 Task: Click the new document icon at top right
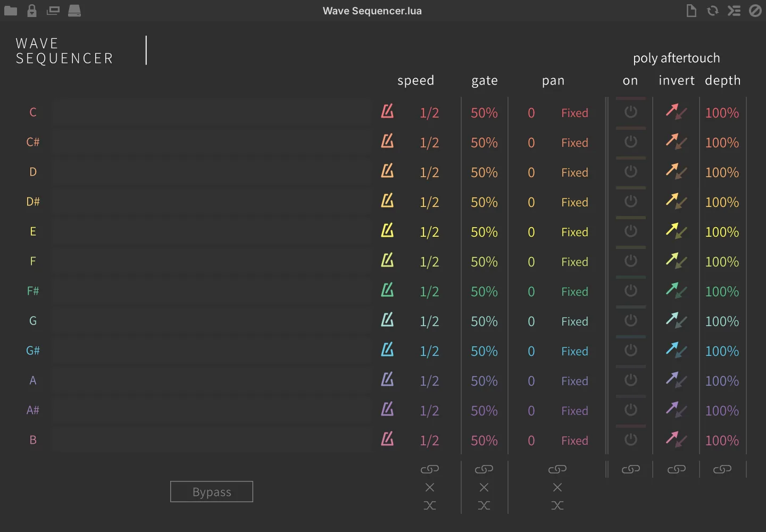tap(692, 11)
